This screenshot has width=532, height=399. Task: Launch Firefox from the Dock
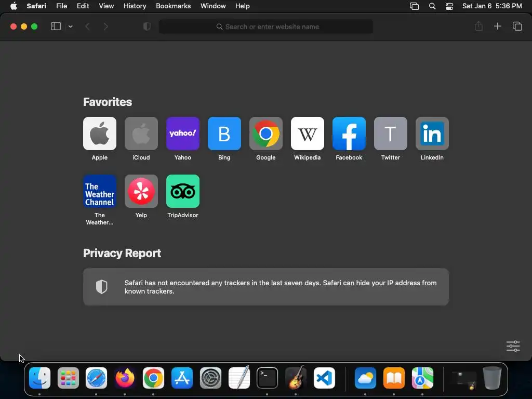coord(125,378)
